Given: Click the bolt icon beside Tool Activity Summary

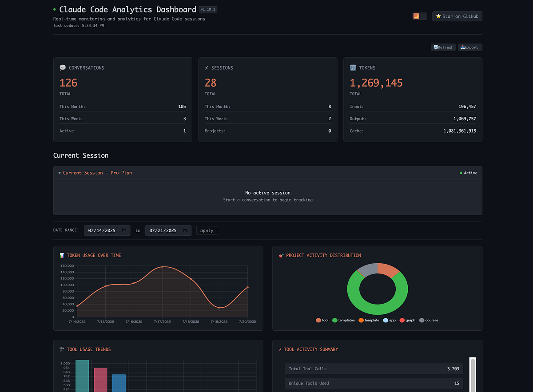Looking at the screenshot, I should 280,349.
